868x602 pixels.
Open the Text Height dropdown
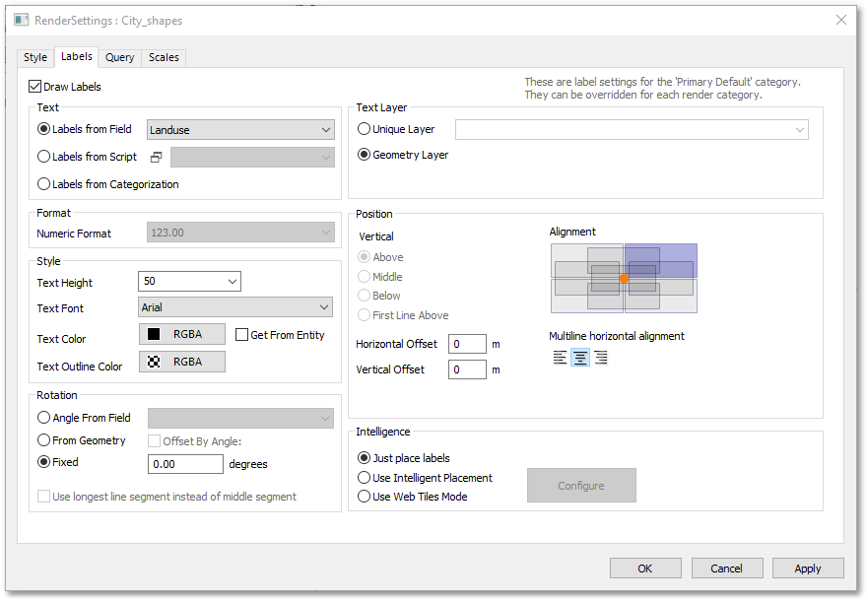189,282
